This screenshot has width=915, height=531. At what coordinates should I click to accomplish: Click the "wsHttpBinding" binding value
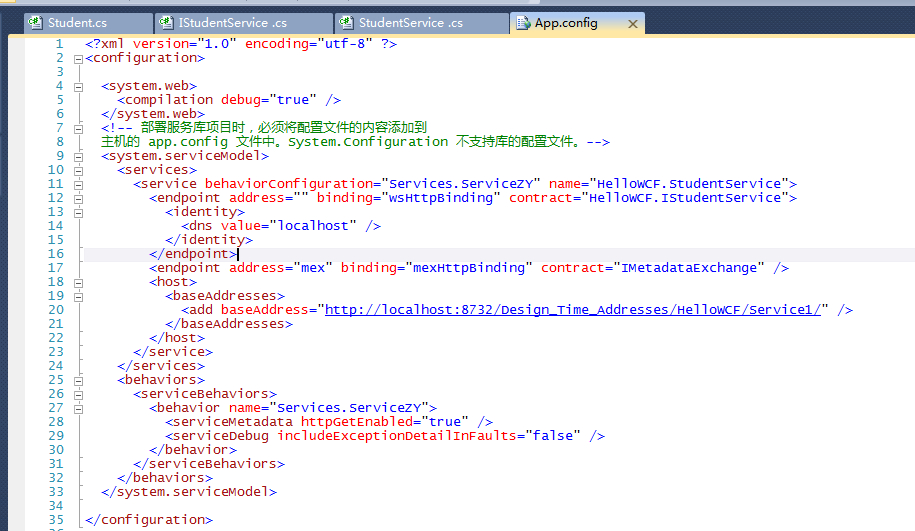(441, 198)
